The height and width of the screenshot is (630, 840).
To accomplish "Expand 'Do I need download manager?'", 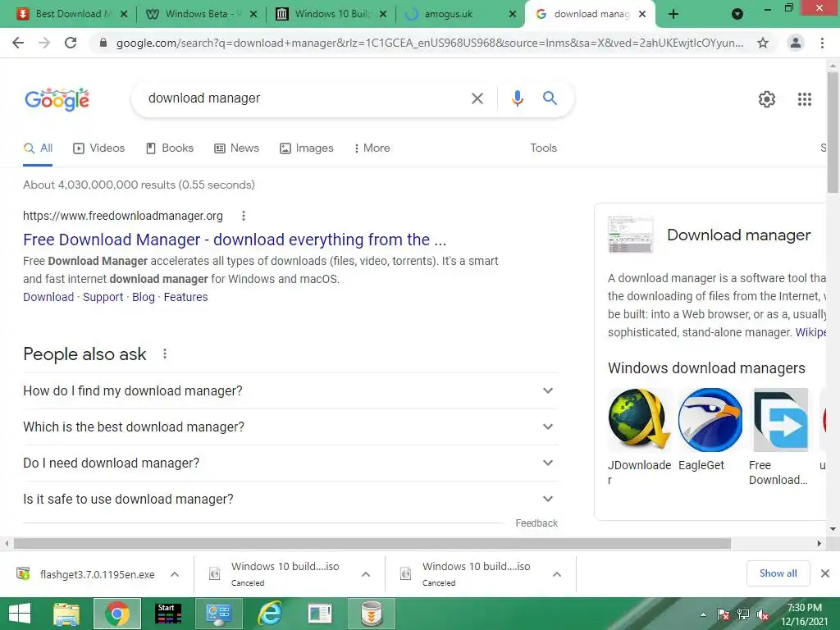I will point(290,463).
